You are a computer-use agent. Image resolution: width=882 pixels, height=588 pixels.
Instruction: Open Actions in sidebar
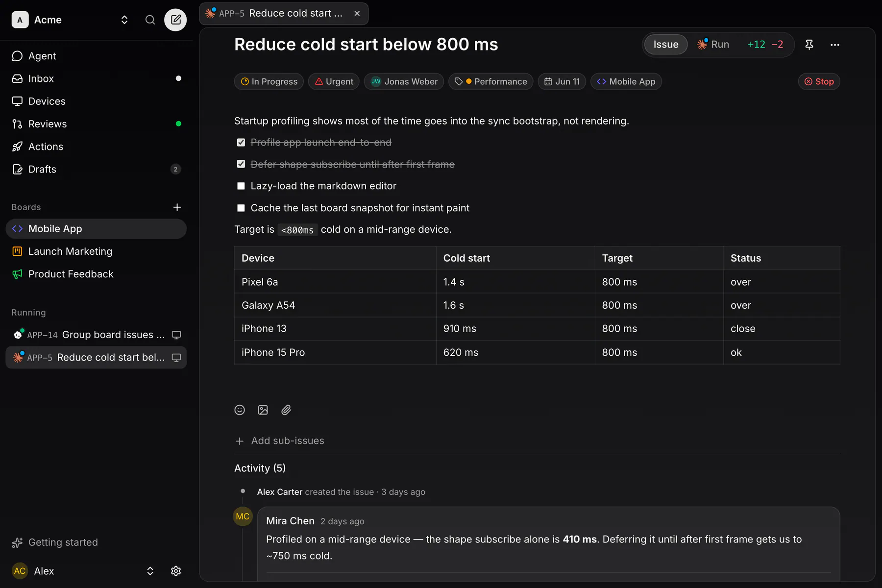[x=96, y=147]
